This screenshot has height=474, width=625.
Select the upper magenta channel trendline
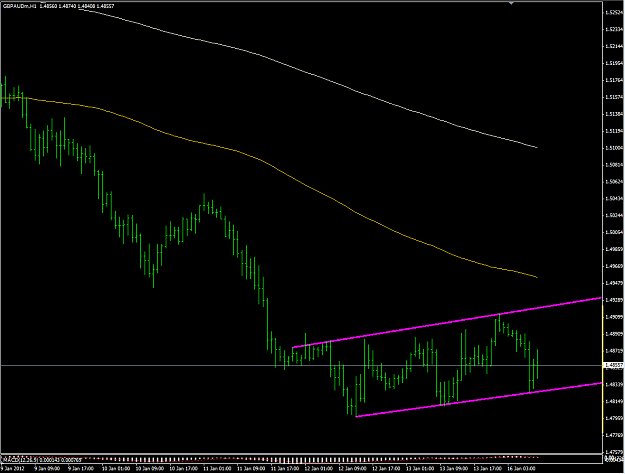(446, 323)
